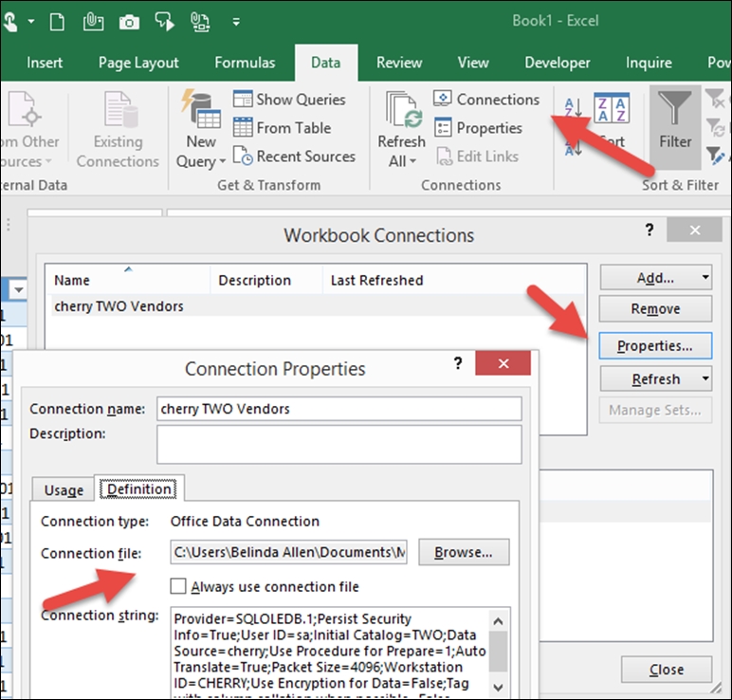The height and width of the screenshot is (700, 732).
Task: Open the Review ribbon tab
Action: click(399, 63)
